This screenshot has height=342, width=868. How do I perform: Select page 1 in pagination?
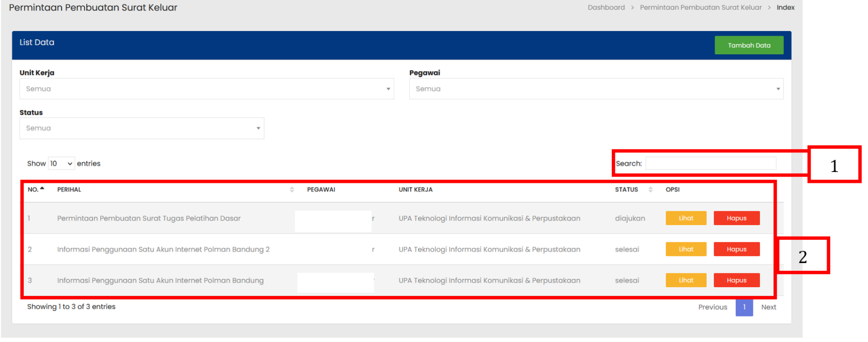(x=744, y=307)
